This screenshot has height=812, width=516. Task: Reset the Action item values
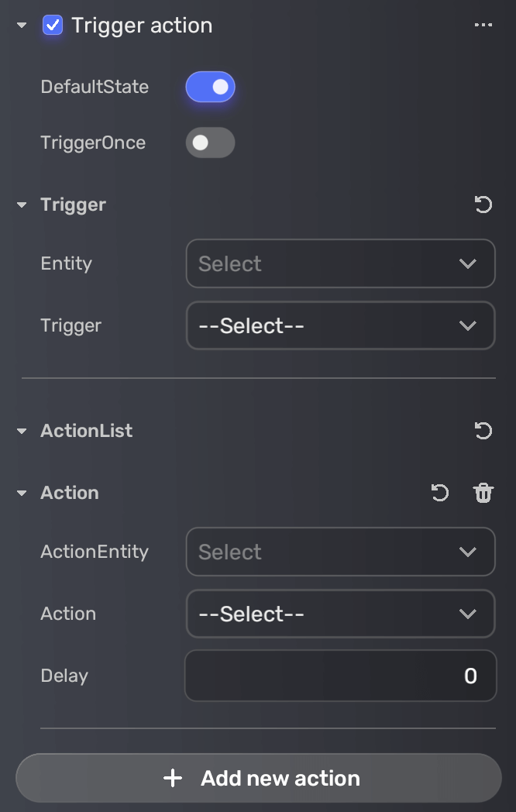click(440, 493)
